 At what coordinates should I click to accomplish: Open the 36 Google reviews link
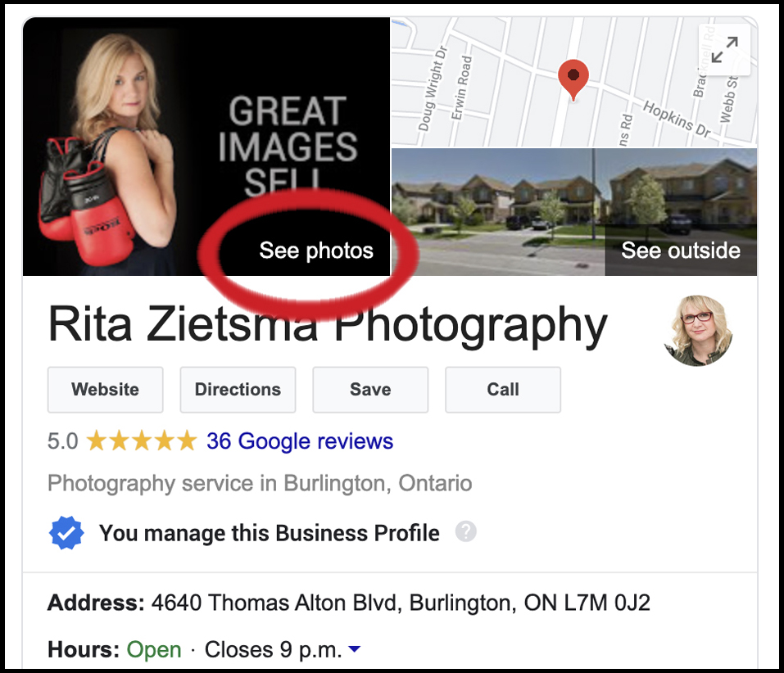[300, 441]
